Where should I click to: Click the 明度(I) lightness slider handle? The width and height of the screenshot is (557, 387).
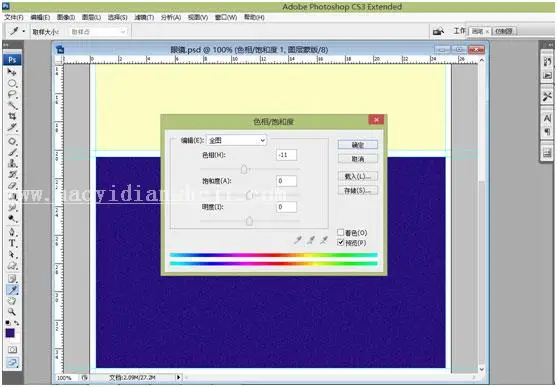249,221
